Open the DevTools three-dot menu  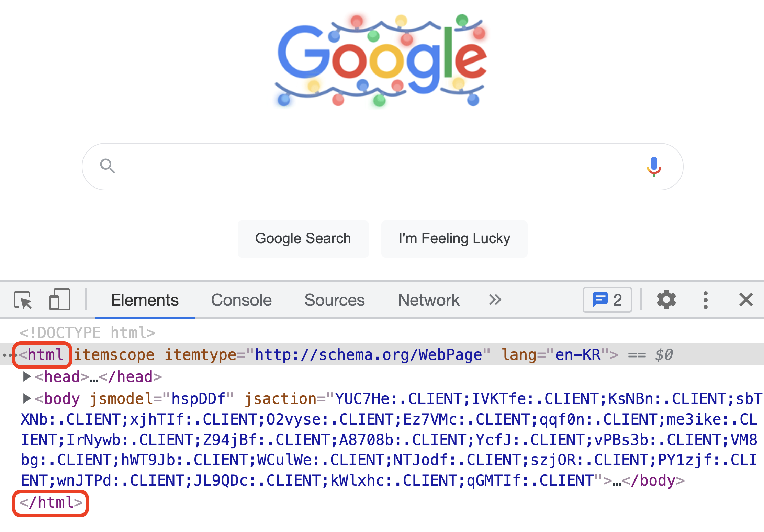click(705, 300)
